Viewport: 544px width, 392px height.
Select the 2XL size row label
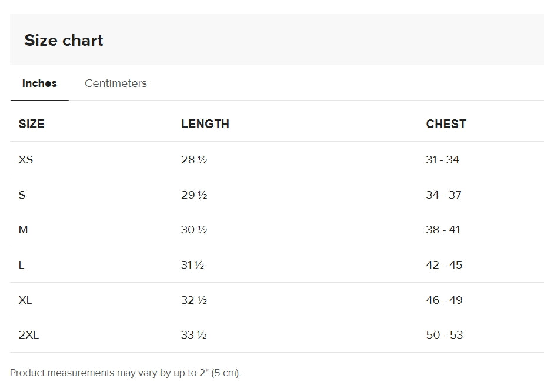click(28, 335)
